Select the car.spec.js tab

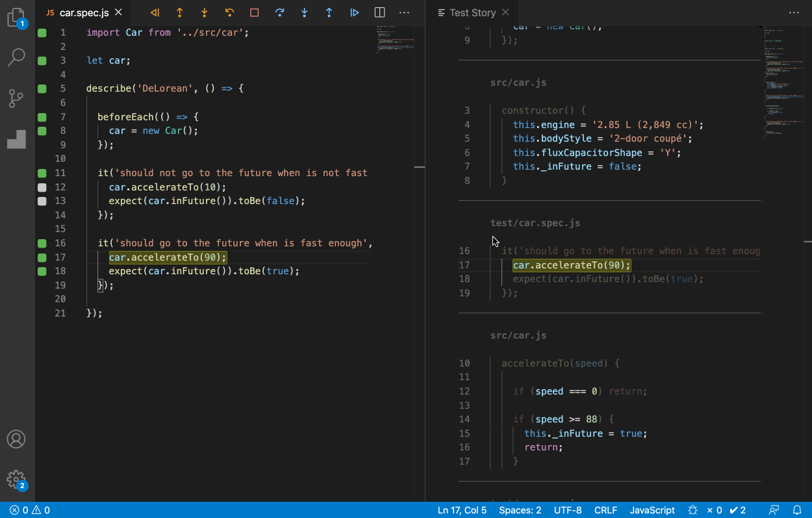(83, 12)
